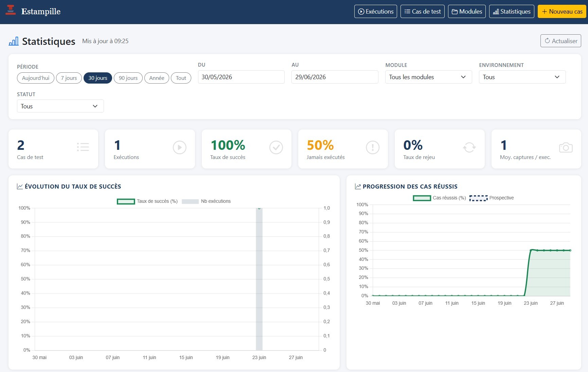
Task: Click the list icon in Cas de test card
Action: pos(83,147)
